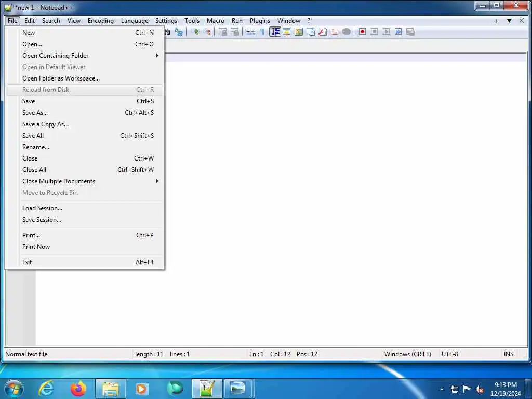Open the Document List panel icon
The image size is (532, 399).
[311, 32]
